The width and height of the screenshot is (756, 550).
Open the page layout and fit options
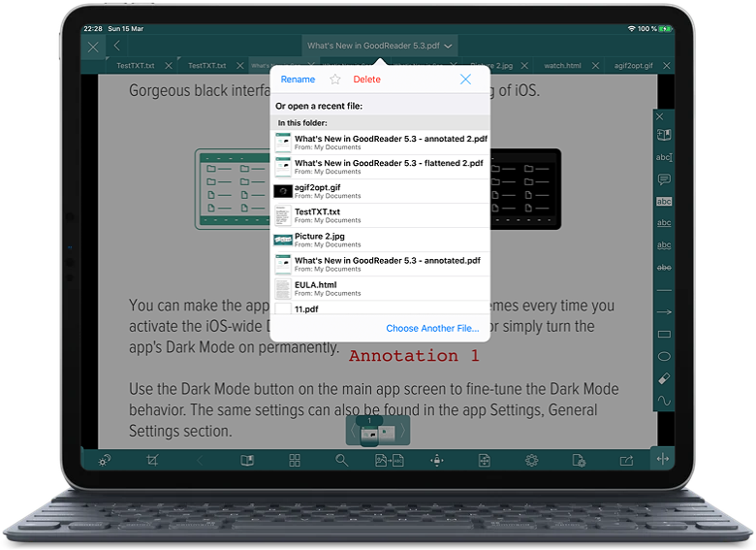485,460
